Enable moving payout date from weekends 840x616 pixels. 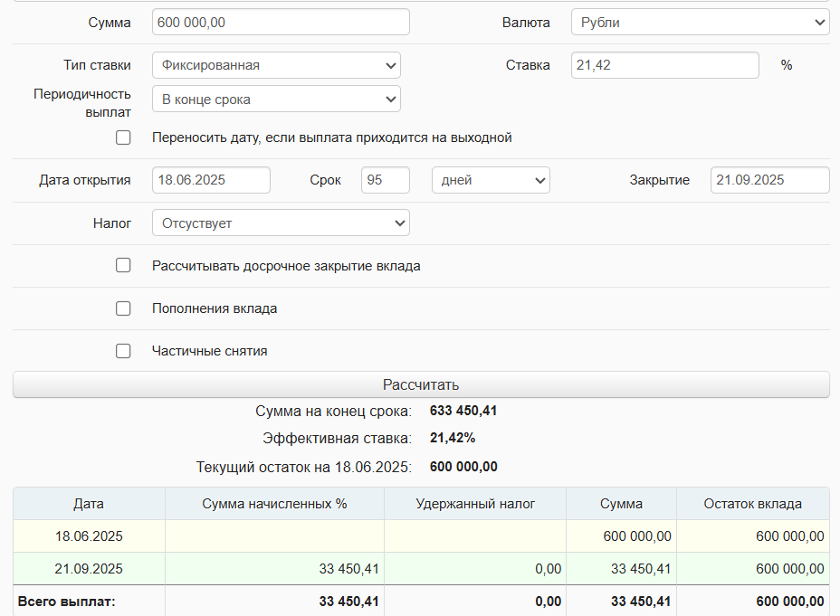[123, 137]
